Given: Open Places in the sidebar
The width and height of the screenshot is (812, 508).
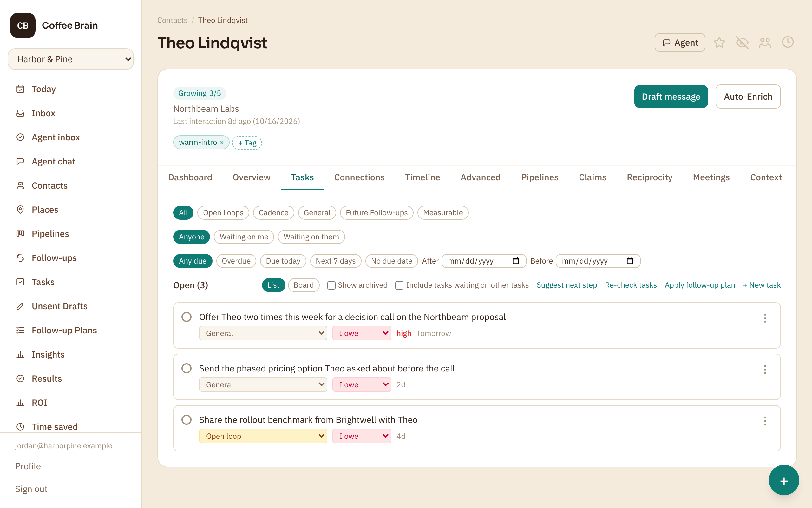Looking at the screenshot, I should (70, 210).
